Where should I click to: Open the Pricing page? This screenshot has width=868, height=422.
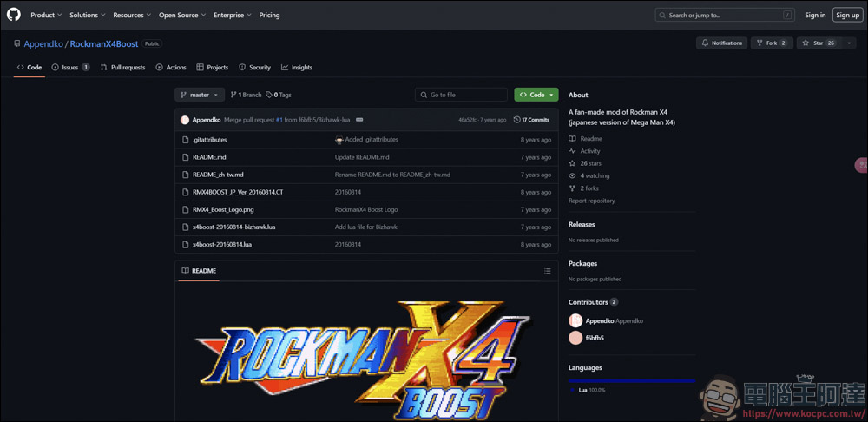tap(270, 15)
